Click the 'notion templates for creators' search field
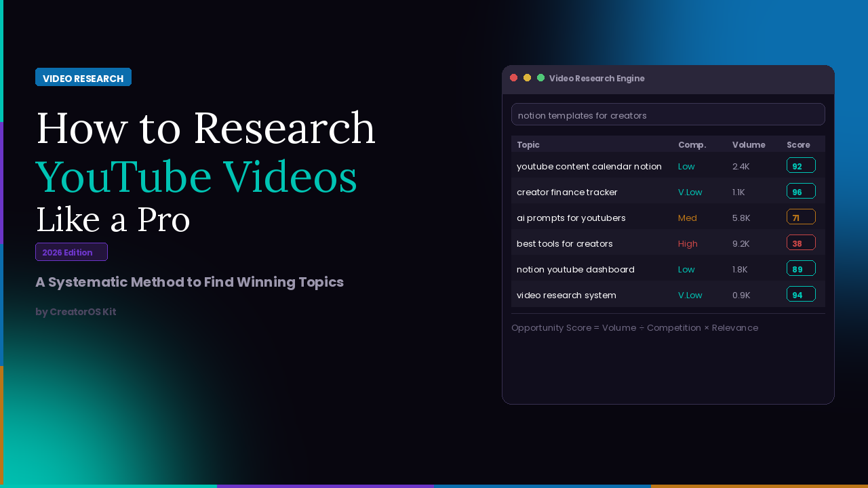This screenshot has height=488, width=868. coord(668,115)
